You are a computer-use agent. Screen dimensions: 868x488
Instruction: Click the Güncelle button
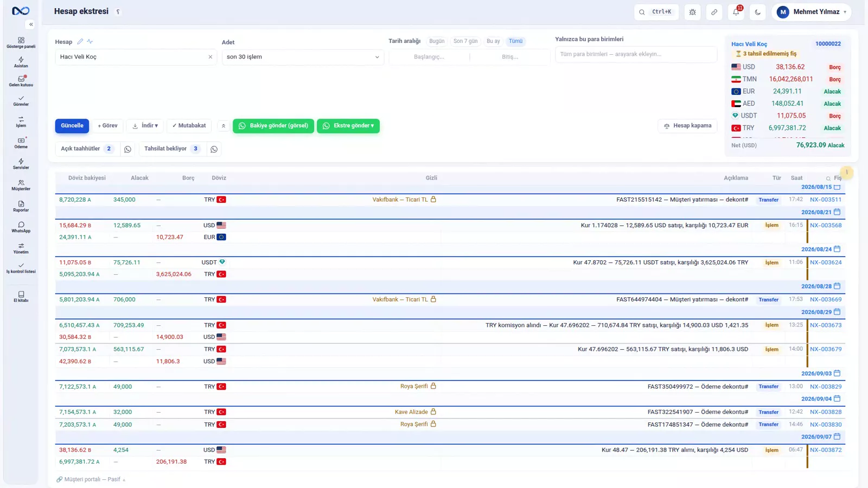pyautogui.click(x=72, y=126)
